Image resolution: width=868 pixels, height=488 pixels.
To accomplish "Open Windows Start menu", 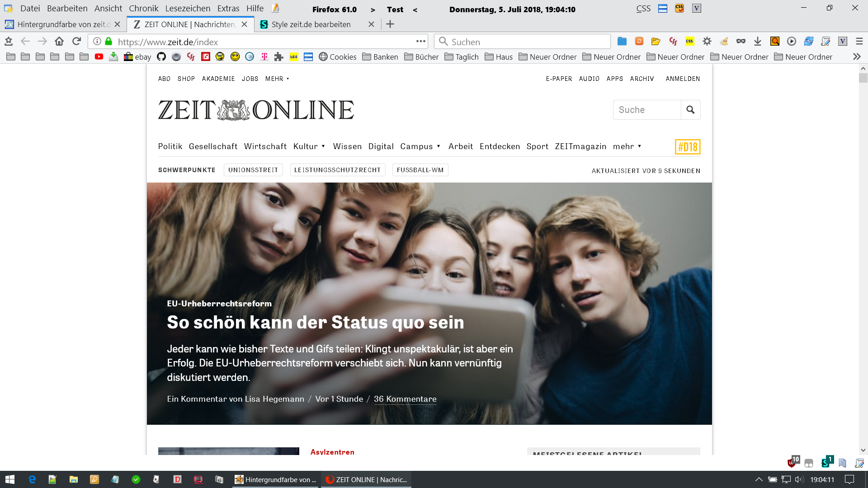I will tap(10, 479).
